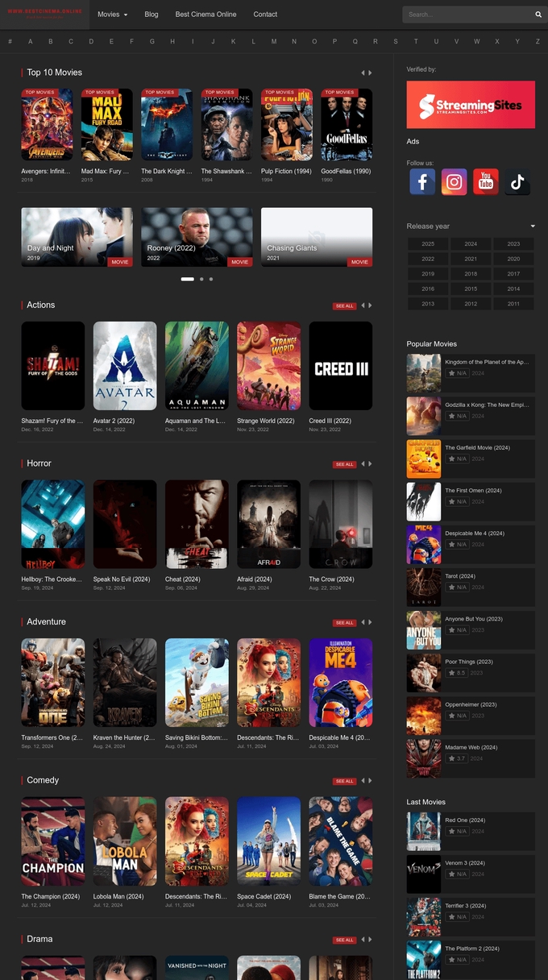
Task: Open the Contact menu item
Action: [265, 15]
